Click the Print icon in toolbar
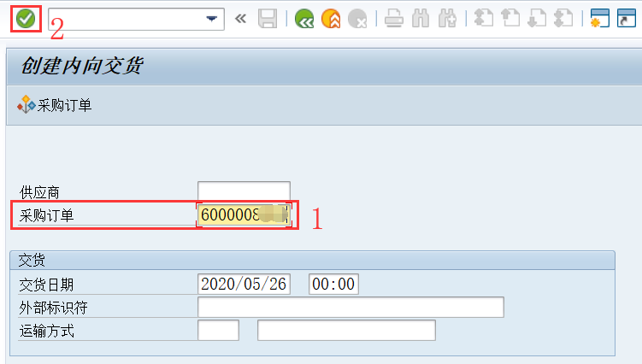Screen dimensions: 642x364 point(393,19)
